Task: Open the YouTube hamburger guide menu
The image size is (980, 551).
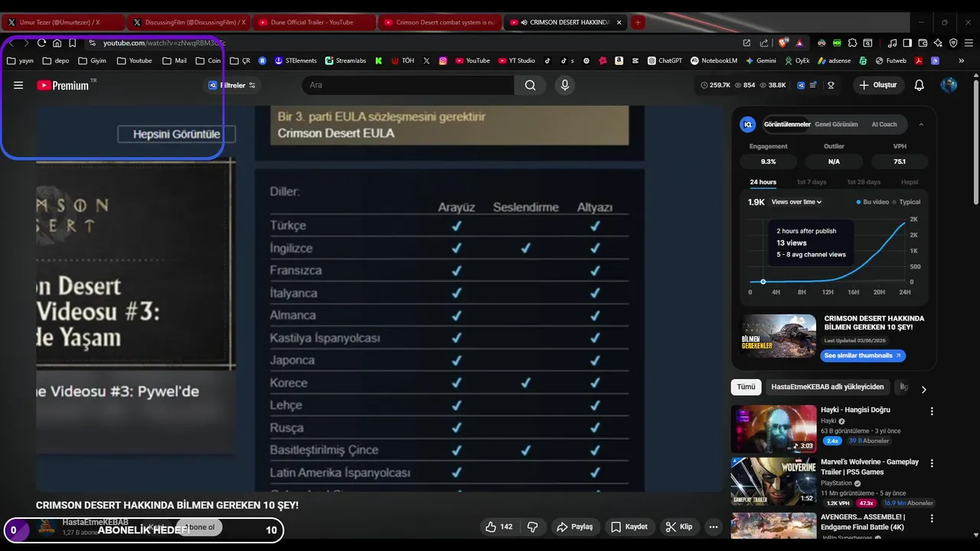Action: coord(18,86)
